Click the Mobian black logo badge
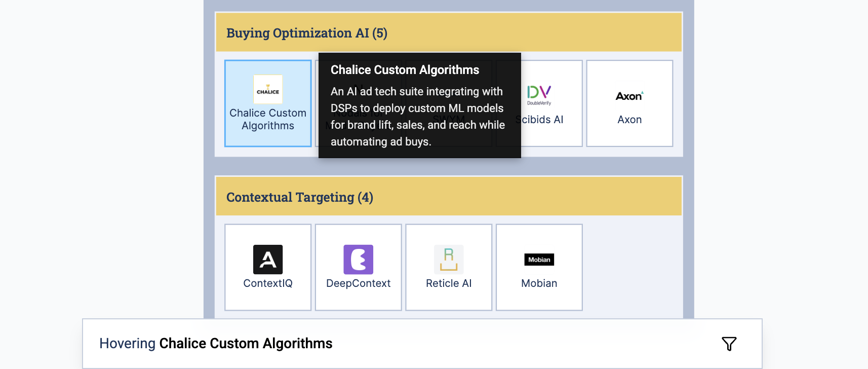The height and width of the screenshot is (369, 868). point(539,260)
